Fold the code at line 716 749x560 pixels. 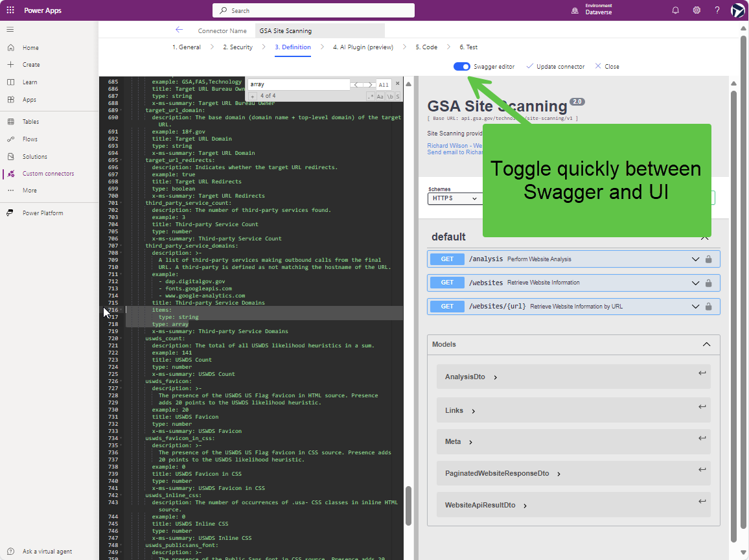pos(121,310)
